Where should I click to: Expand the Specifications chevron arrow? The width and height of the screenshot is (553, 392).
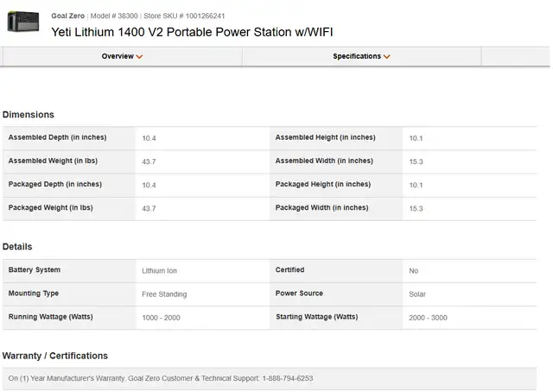coord(387,57)
